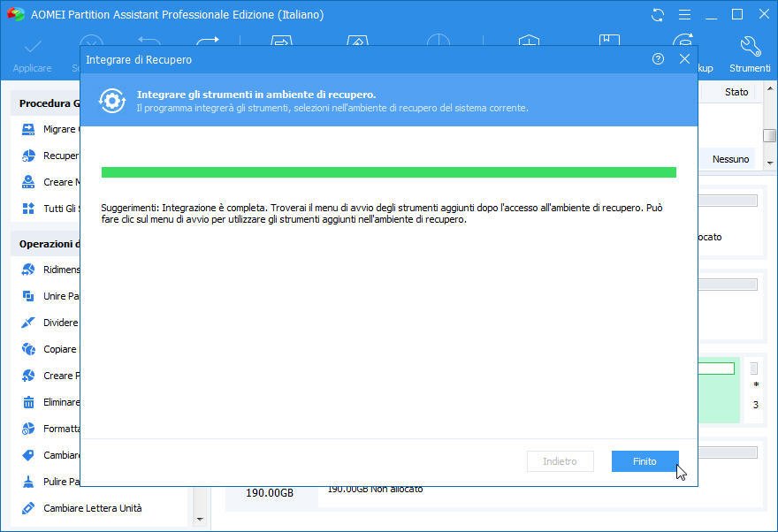Image resolution: width=778 pixels, height=532 pixels.
Task: Click the Cambiare label tag icon
Action: [28, 455]
